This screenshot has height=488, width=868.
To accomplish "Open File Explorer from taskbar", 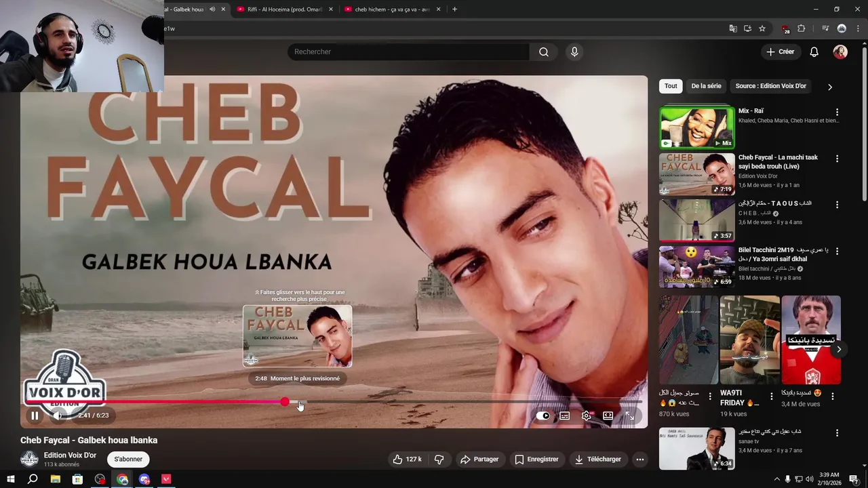I will (56, 479).
